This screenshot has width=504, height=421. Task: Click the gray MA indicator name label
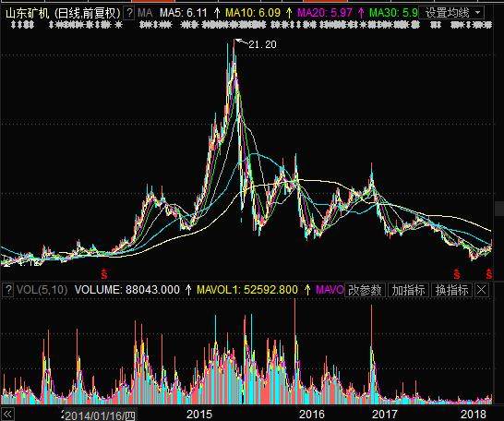click(x=145, y=13)
